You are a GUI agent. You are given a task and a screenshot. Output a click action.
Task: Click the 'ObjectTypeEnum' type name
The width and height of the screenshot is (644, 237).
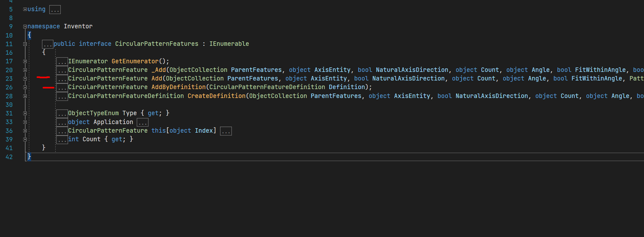[x=94, y=113]
